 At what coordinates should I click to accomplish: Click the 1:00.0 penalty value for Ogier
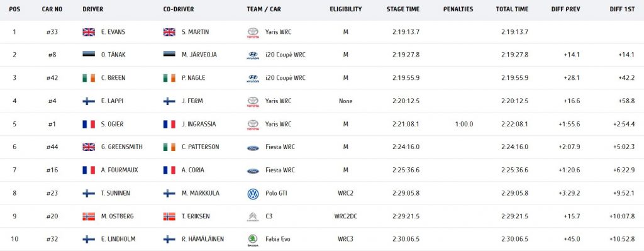tap(464, 124)
